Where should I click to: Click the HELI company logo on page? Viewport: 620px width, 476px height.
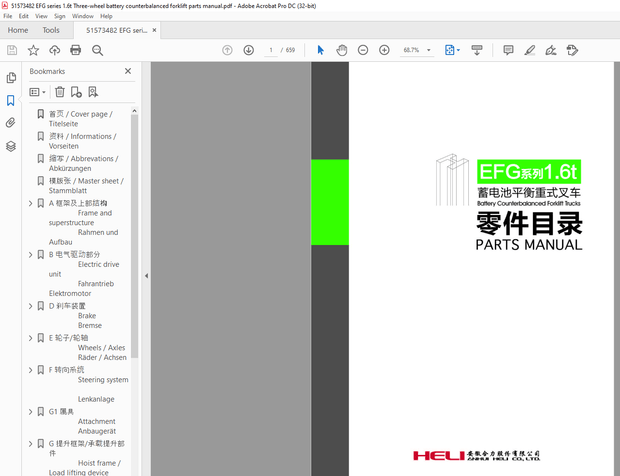(476, 456)
